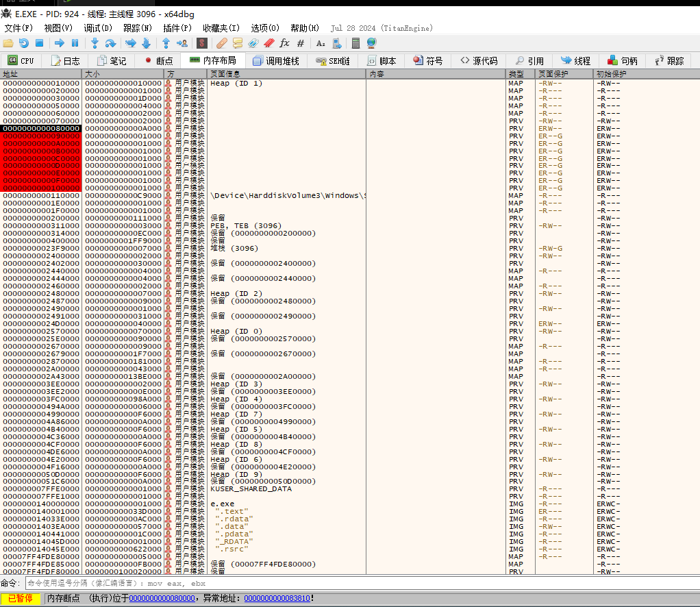The height and width of the screenshot is (607, 700).
Task: Switch to the 调用堆栈 tab
Action: tap(276, 61)
